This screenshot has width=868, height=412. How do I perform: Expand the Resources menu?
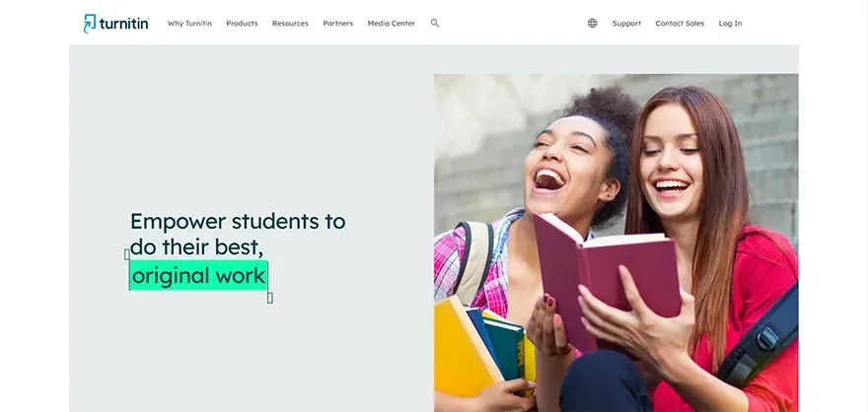coord(290,24)
